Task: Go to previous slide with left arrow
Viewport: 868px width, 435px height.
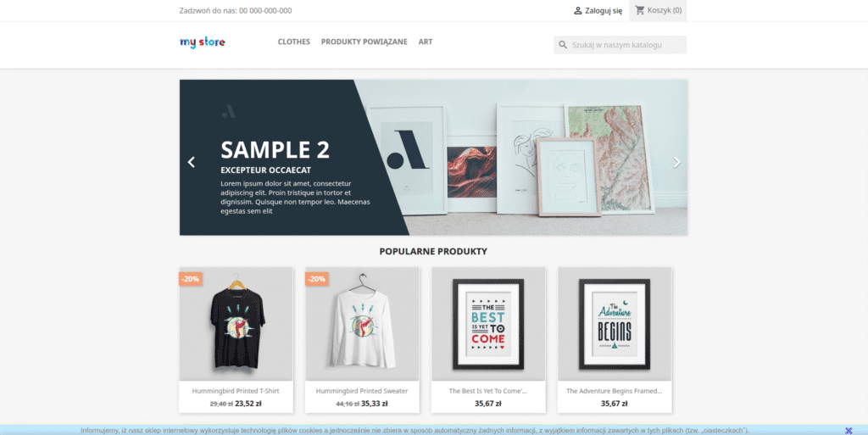Action: click(192, 162)
